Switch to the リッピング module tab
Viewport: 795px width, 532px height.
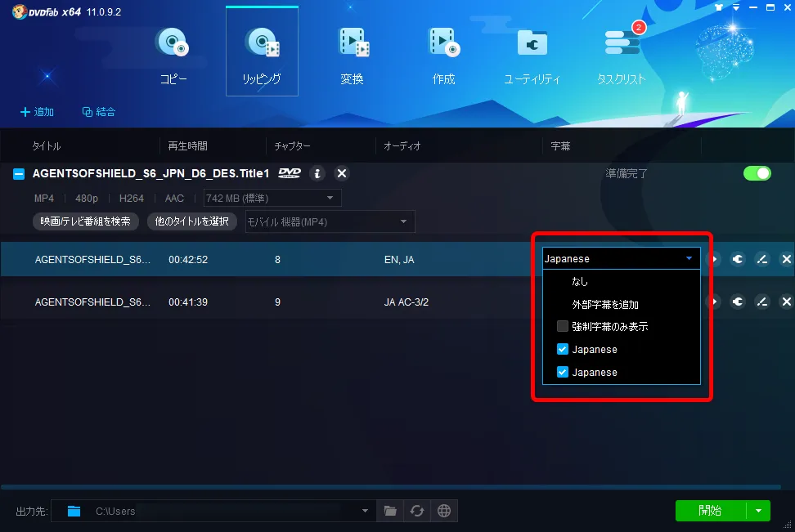262,51
